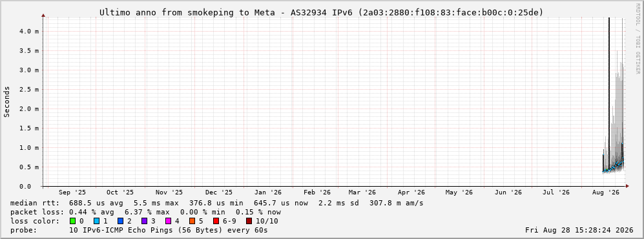This screenshot has width=644, height=239.
Task: Click the Jan '26 x-axis label
Action: click(x=268, y=192)
